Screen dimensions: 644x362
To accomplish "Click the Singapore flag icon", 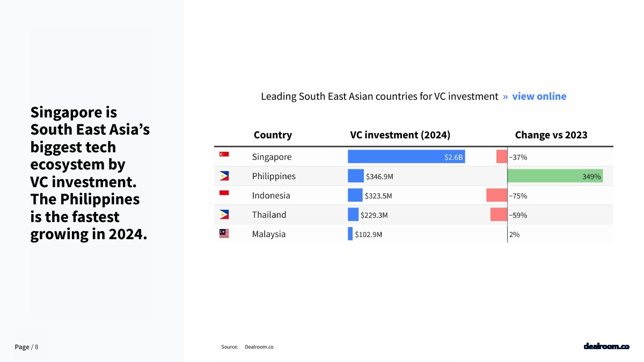I will [224, 154].
